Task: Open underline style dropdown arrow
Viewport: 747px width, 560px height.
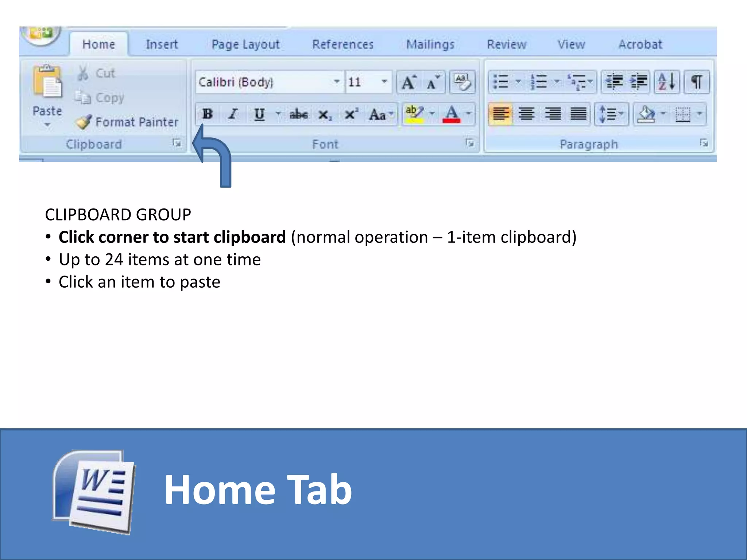Action: coord(278,113)
